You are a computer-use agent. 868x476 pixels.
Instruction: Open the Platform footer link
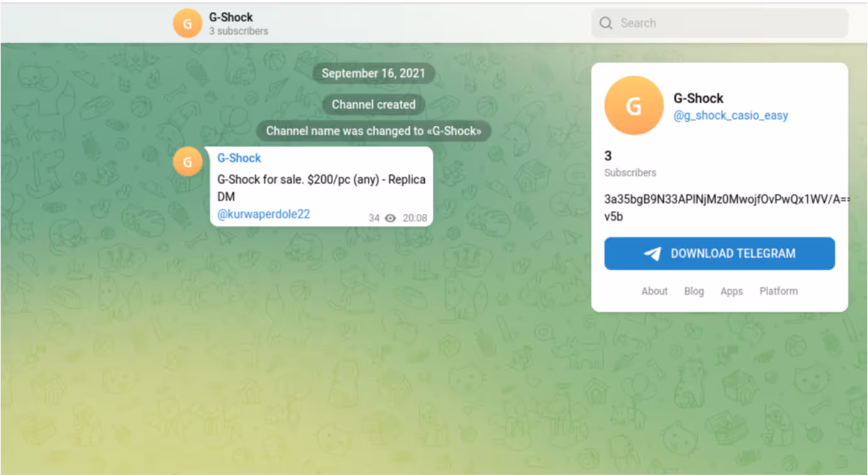(779, 291)
